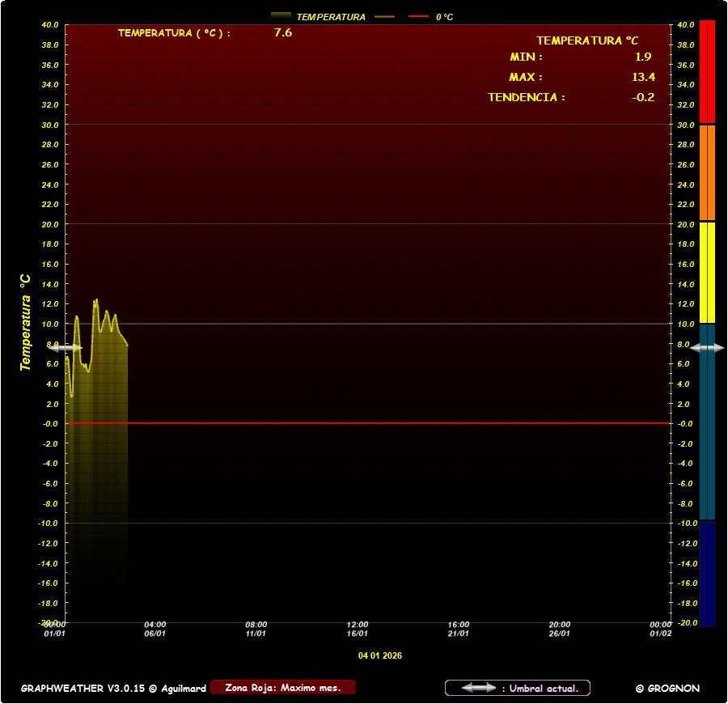Select the teal segment of temperature scale bar
Viewport: 728px width, 704px height.
(x=708, y=421)
